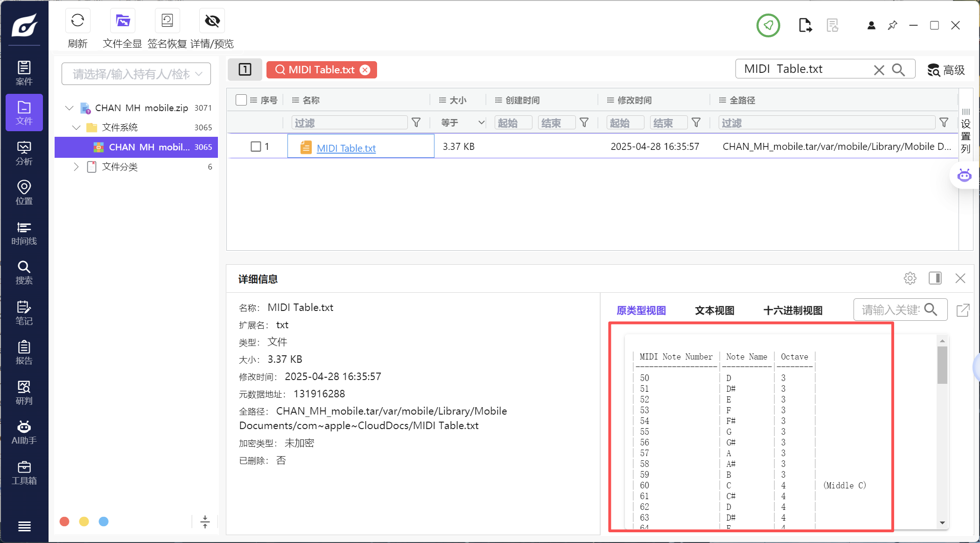Image resolution: width=980 pixels, height=543 pixels.
Task: Click the 签名恢复 signature recovery icon
Action: [167, 21]
